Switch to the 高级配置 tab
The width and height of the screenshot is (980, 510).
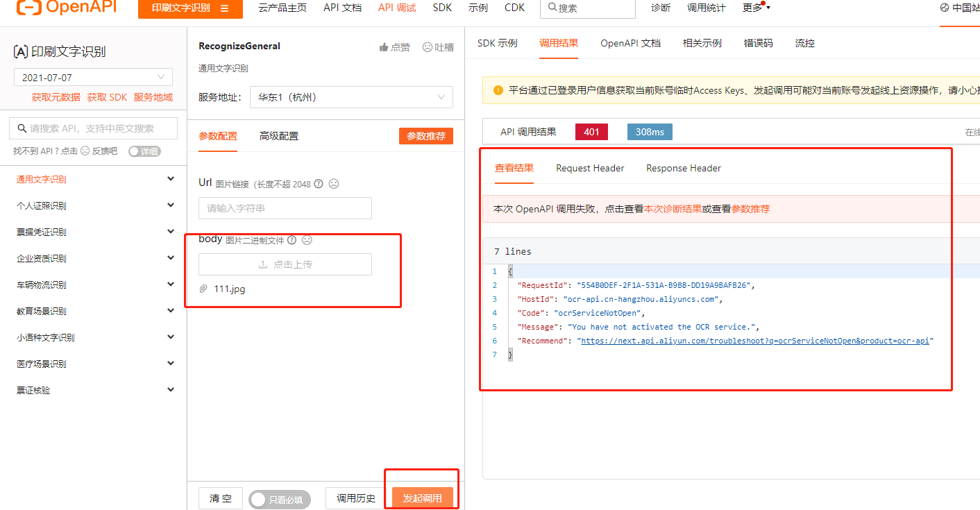pos(279,136)
